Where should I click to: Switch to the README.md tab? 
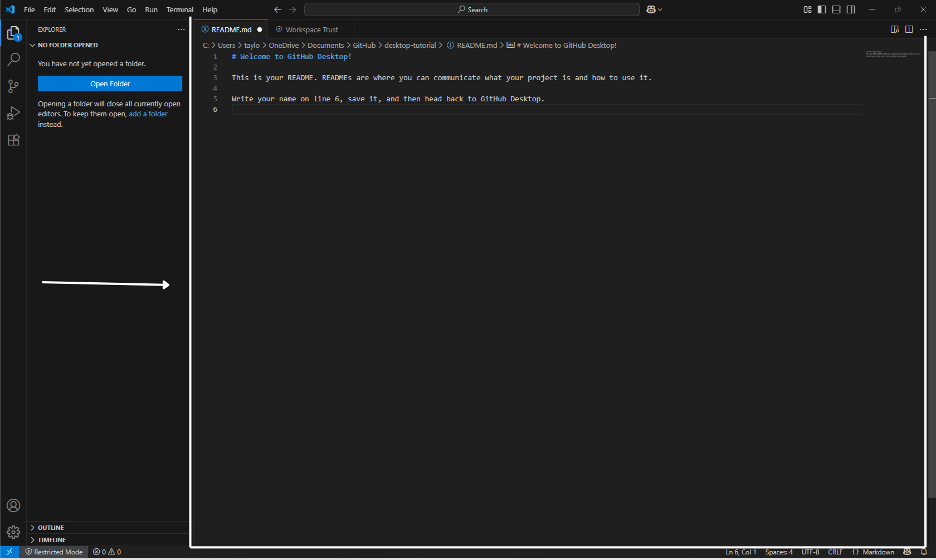231,30
